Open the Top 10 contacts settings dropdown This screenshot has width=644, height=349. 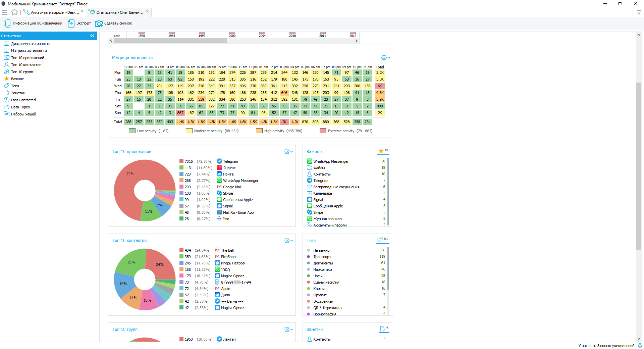(288, 241)
